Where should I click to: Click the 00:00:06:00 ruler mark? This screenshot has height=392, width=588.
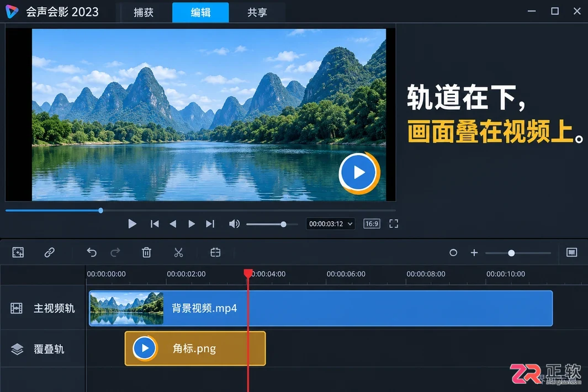[x=346, y=274]
